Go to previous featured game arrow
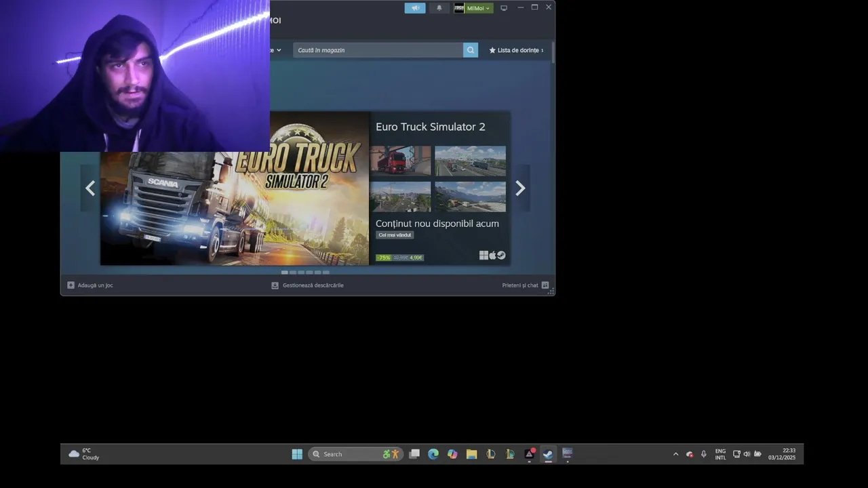Viewport: 868px width, 488px height. pyautogui.click(x=90, y=188)
